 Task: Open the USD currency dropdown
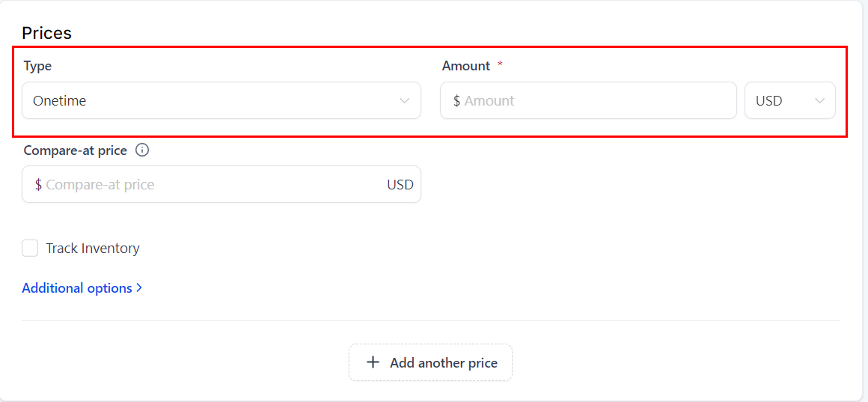click(789, 101)
